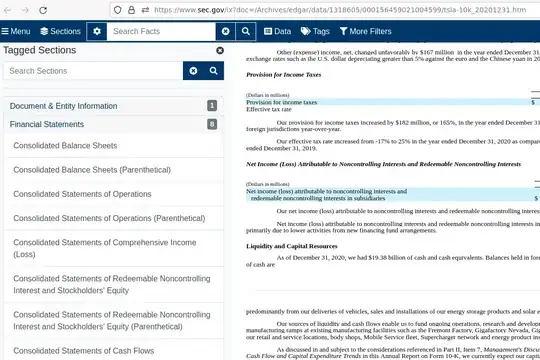Clear the Search Facts field

tap(226, 31)
